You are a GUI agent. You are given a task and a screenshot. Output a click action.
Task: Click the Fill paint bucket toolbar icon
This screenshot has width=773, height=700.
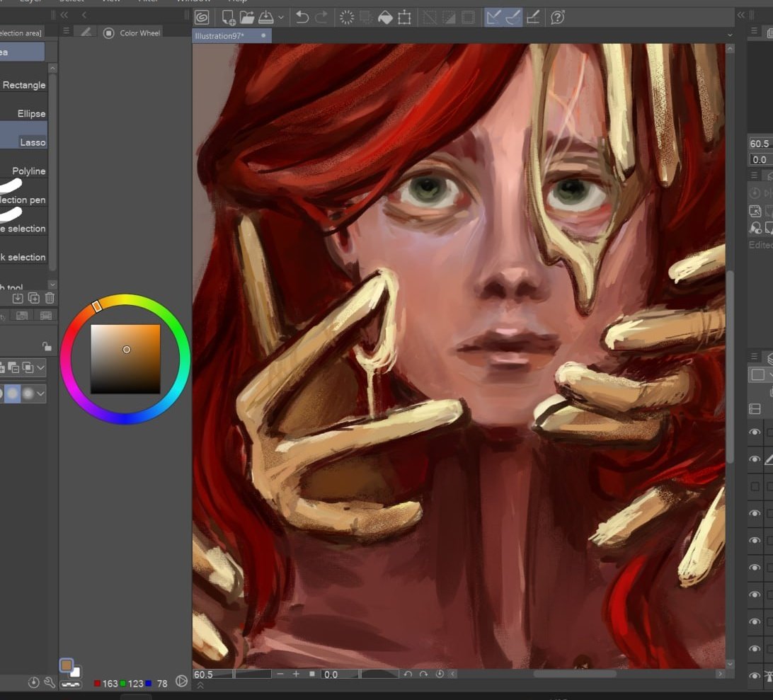pyautogui.click(x=385, y=18)
